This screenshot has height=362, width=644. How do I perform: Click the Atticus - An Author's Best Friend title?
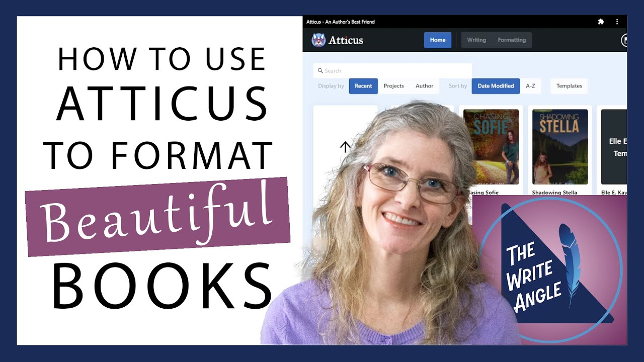click(341, 22)
